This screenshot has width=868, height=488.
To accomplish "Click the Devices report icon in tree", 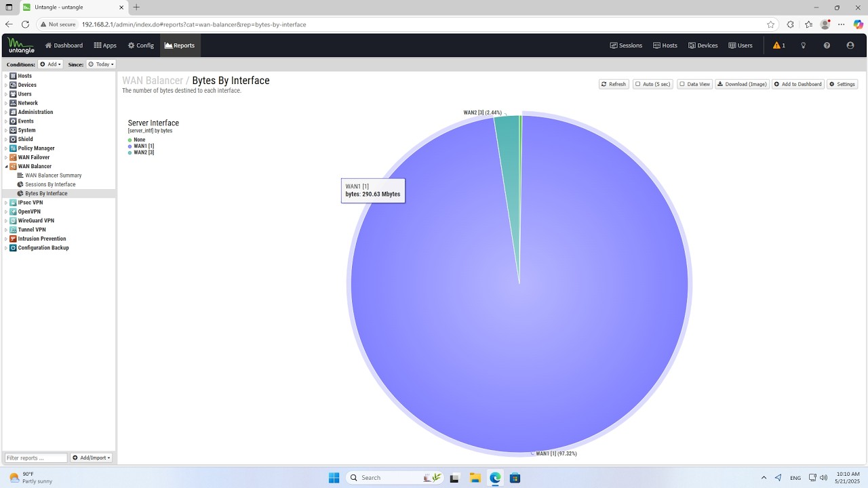I will pyautogui.click(x=13, y=85).
